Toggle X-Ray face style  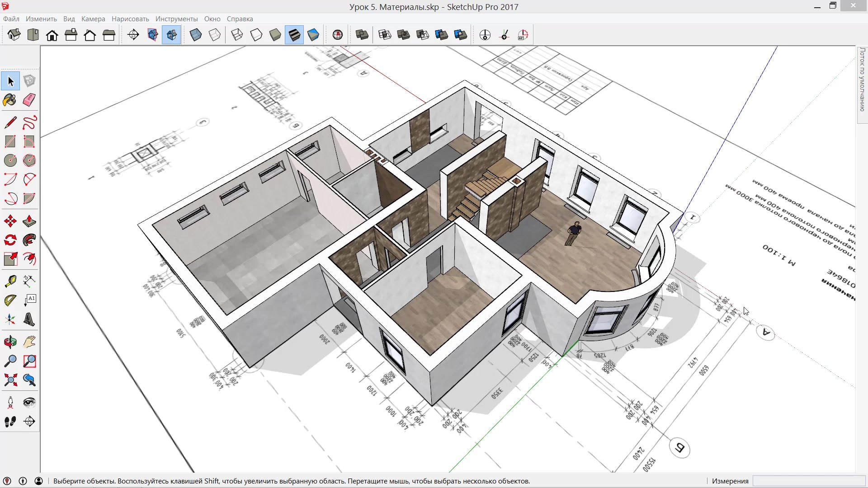tap(196, 35)
